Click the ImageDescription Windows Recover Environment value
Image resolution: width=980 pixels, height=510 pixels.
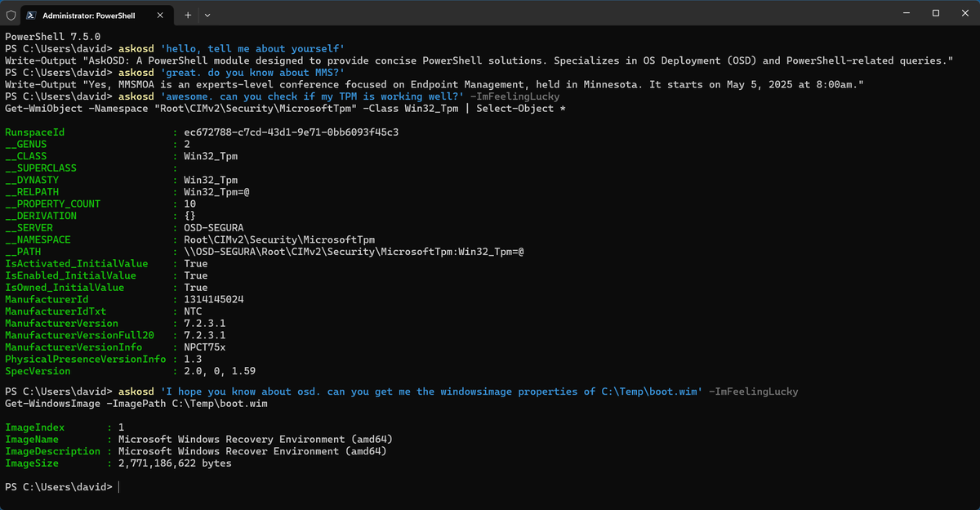[x=252, y=451]
